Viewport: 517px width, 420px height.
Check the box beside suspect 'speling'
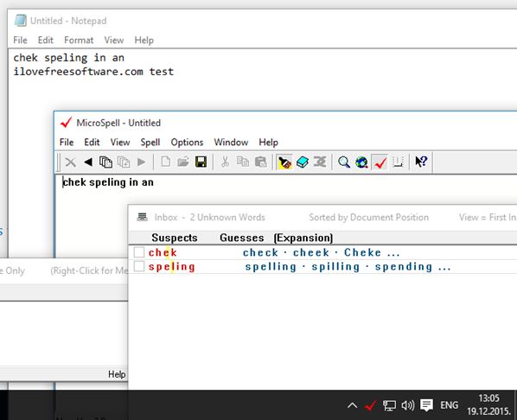point(139,266)
